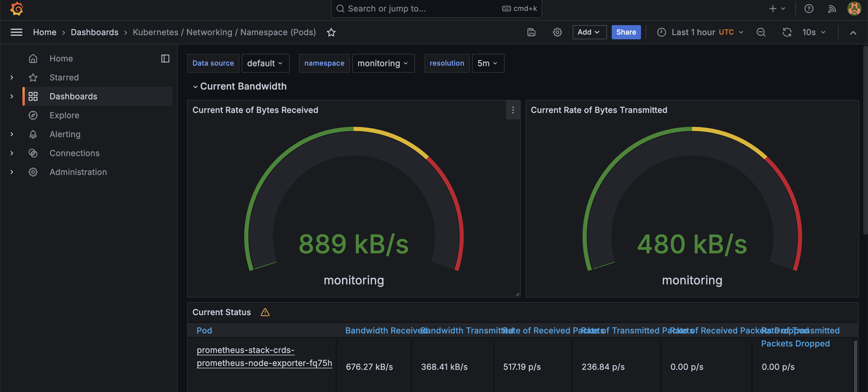The width and height of the screenshot is (868, 392).
Task: Open the resolution 5m dropdown
Action: point(487,64)
